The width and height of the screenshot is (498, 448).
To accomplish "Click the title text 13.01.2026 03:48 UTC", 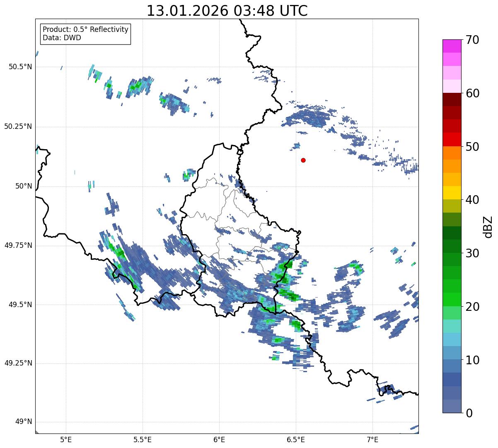I will [x=227, y=11].
